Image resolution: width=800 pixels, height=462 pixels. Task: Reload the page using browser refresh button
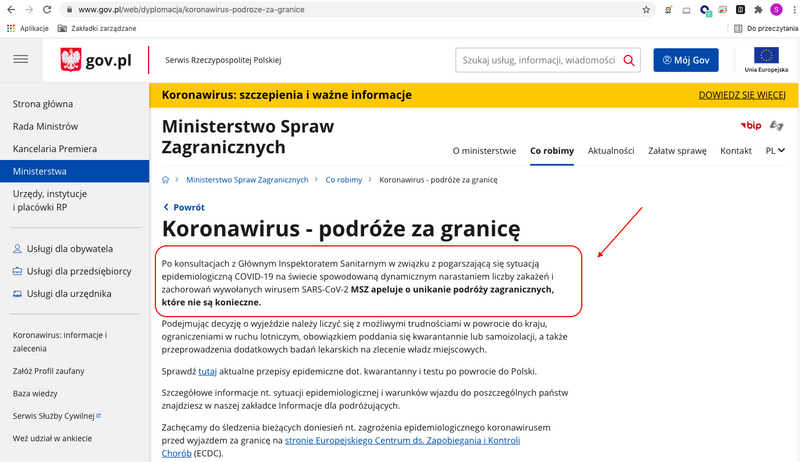click(x=47, y=10)
